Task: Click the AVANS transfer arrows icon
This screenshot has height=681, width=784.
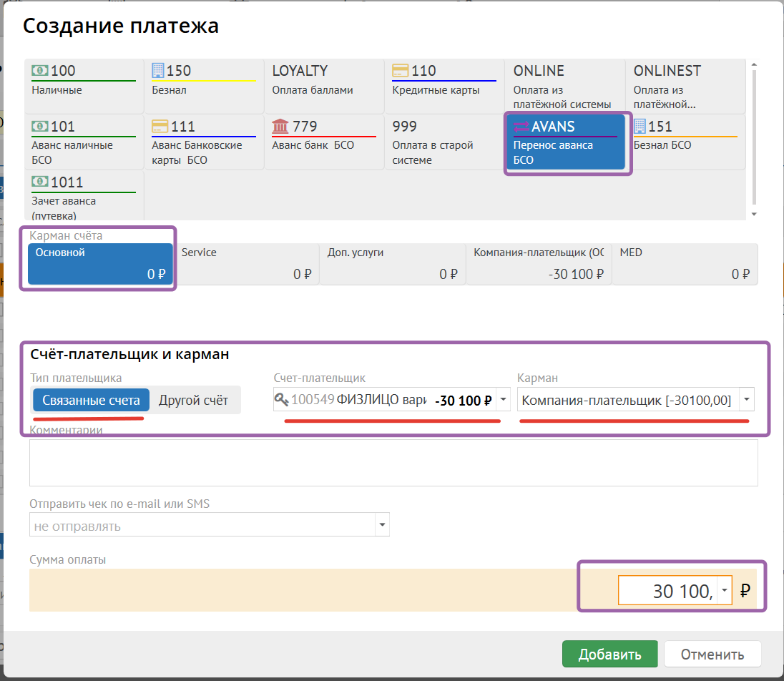Action: point(521,127)
